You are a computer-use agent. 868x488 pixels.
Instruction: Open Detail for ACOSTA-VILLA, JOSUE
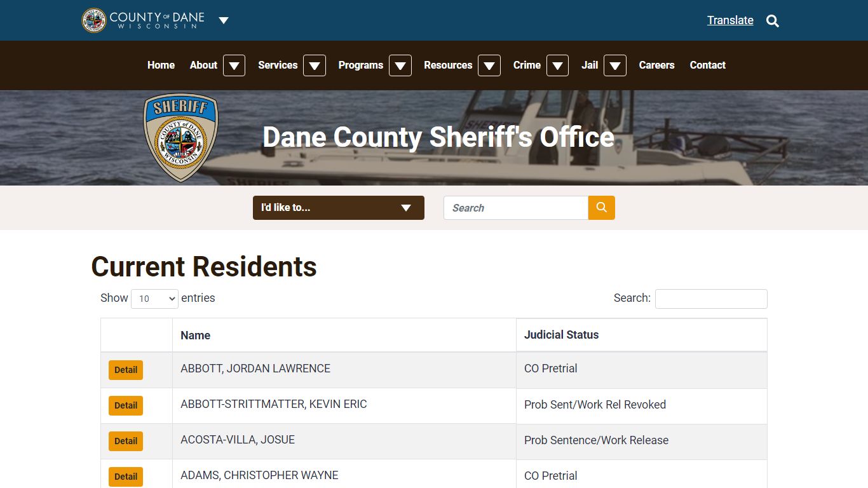pos(126,441)
